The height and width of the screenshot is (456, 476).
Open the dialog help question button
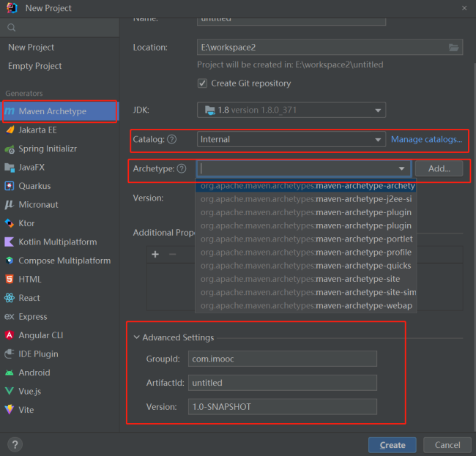(x=15, y=445)
